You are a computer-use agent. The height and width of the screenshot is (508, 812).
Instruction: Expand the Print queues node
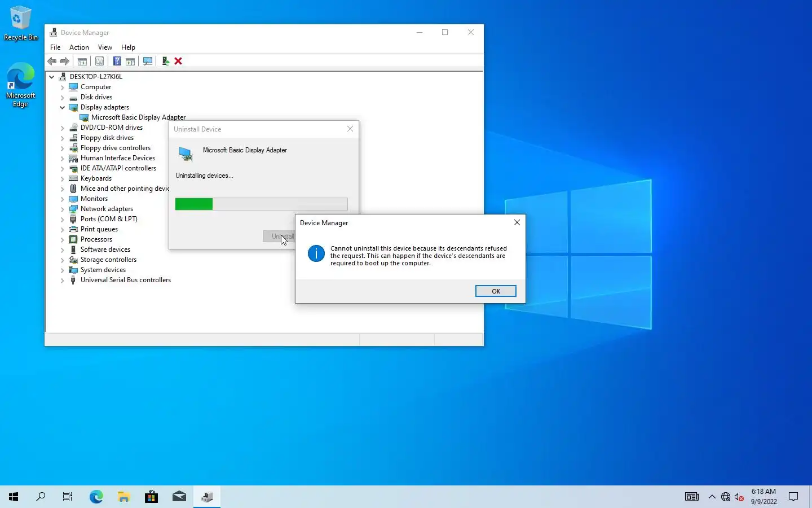[x=62, y=229]
